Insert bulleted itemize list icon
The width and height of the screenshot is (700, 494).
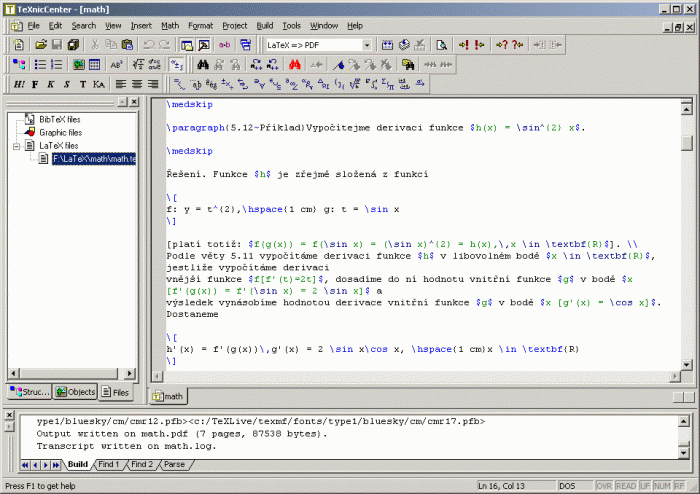[x=40, y=65]
